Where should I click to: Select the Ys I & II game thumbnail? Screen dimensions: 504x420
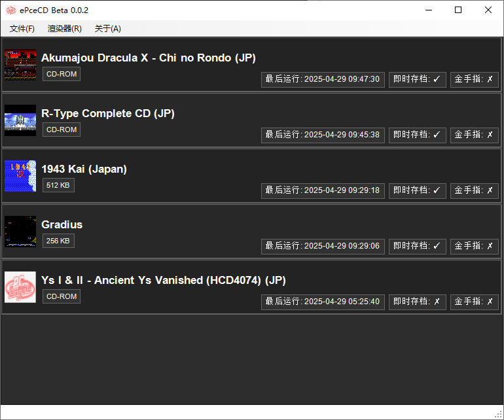[20, 287]
